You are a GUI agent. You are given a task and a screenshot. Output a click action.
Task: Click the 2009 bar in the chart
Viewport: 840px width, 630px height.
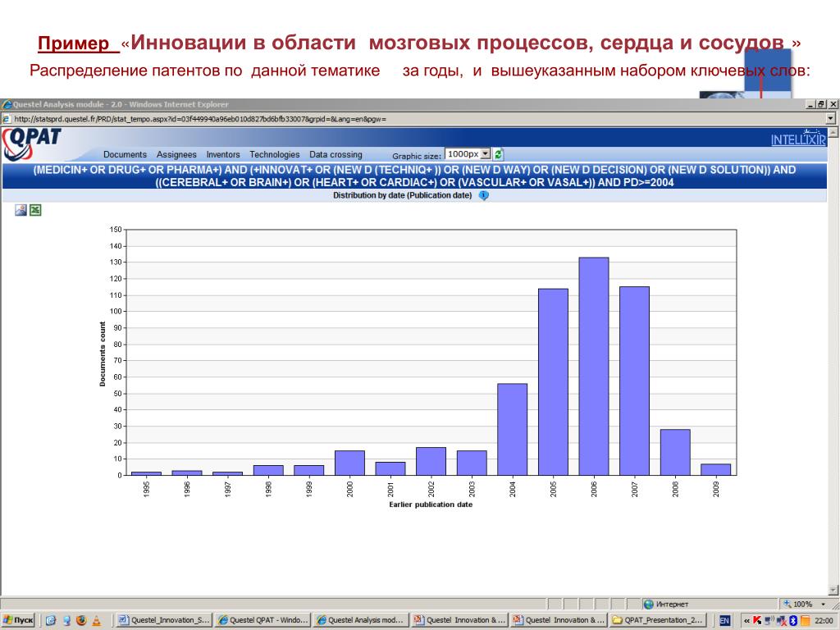click(x=715, y=469)
